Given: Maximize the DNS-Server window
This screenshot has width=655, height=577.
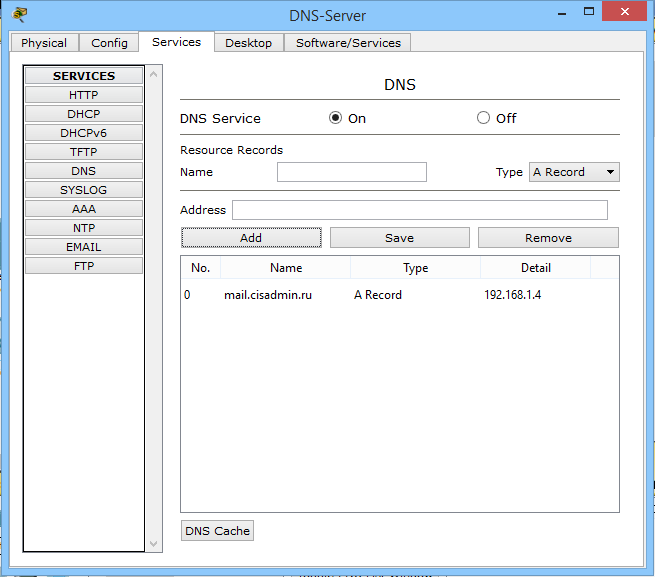Looking at the screenshot, I should (x=589, y=12).
